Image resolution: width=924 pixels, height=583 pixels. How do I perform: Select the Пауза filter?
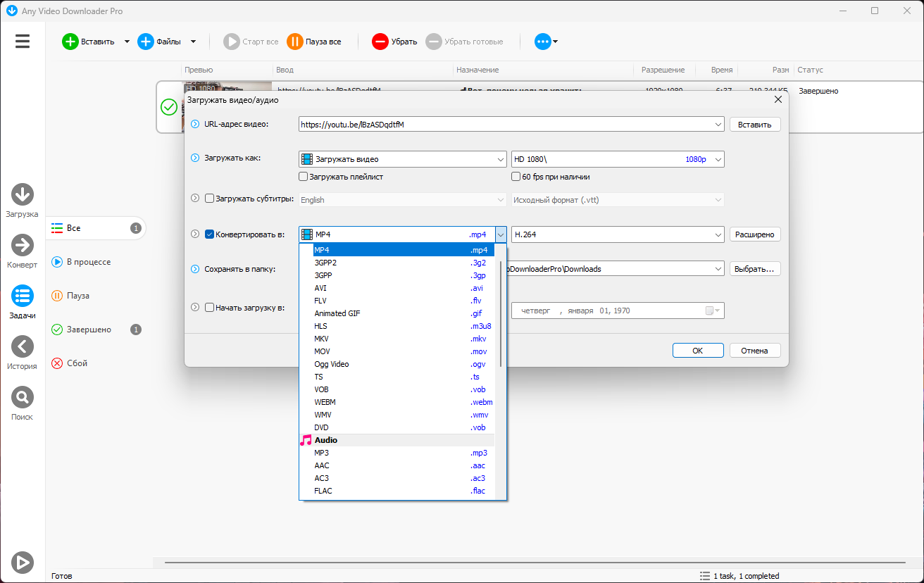96,296
